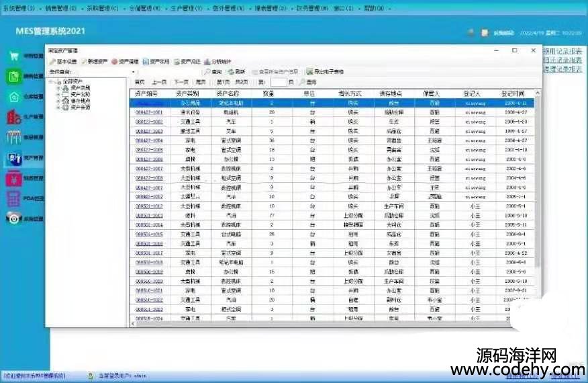Open the 归还记录报表 link
The width and height of the screenshot is (588, 383).
tap(562, 60)
